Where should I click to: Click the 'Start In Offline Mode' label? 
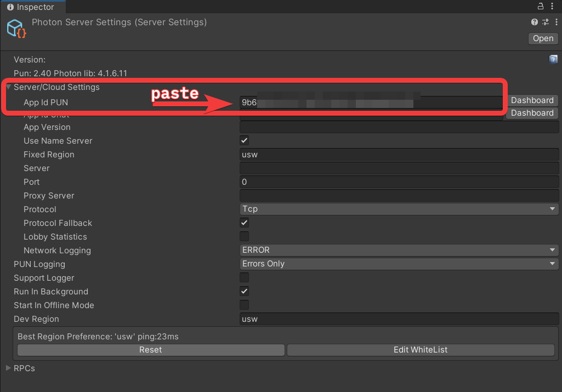[x=54, y=305]
